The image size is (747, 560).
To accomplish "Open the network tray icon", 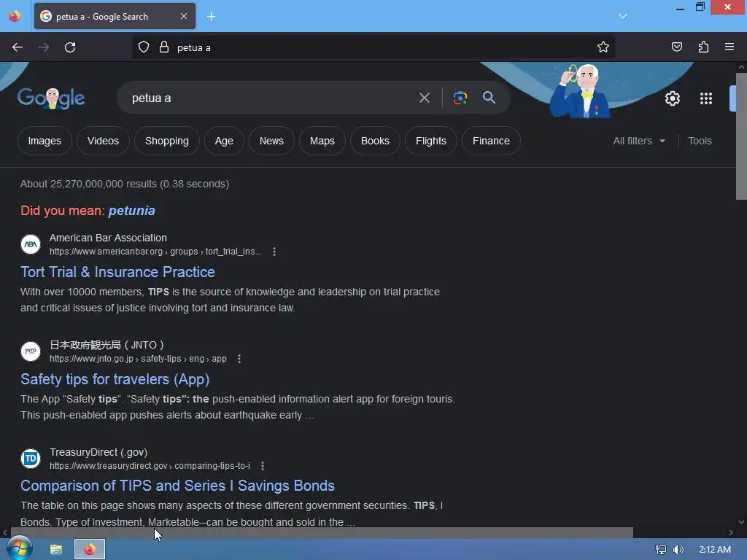I will coord(660,550).
